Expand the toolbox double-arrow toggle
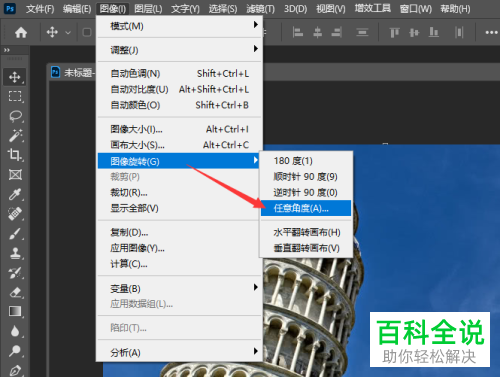The image size is (500, 377). tap(7, 50)
